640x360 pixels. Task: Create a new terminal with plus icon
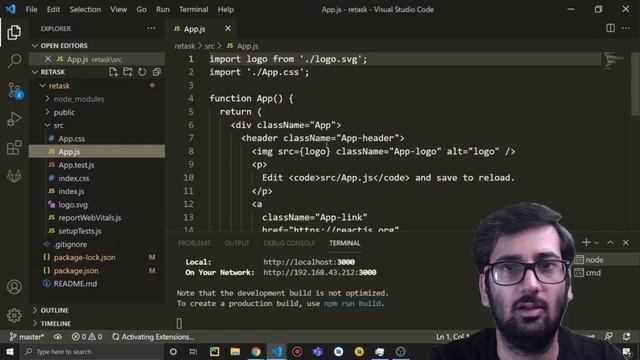[x=586, y=242]
